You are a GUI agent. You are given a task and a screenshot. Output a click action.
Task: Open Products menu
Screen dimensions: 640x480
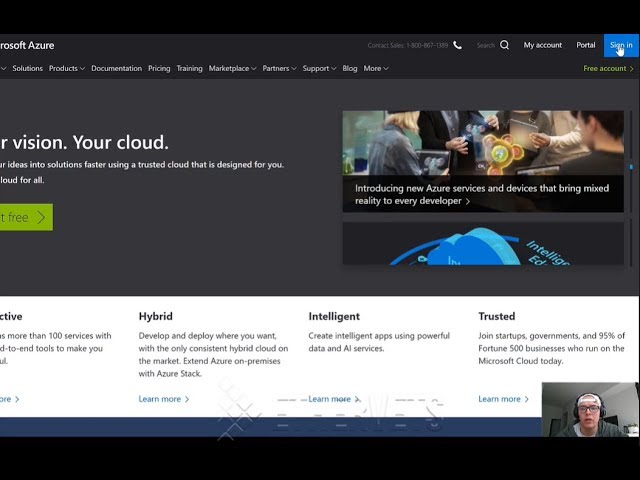(63, 68)
